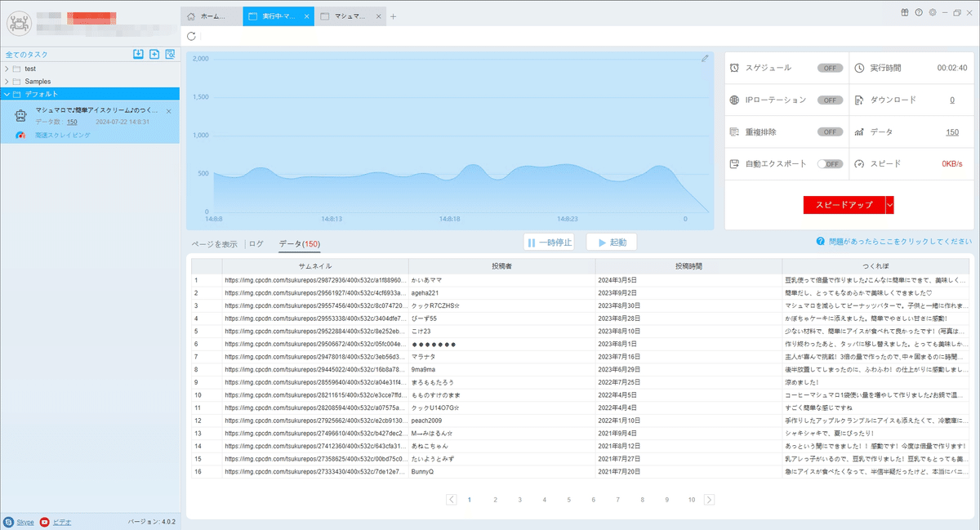
Task: Click the 一時停止 pause button
Action: pos(549,243)
